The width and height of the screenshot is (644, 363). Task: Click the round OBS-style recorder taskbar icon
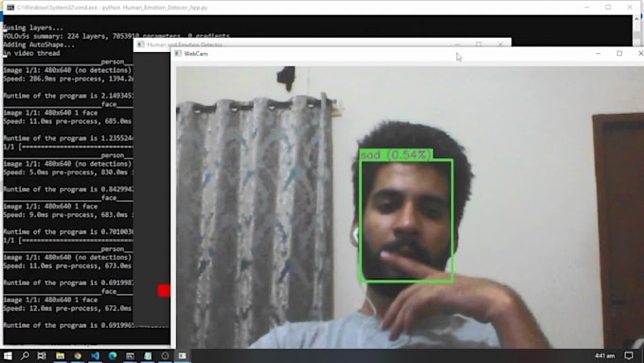165,355
